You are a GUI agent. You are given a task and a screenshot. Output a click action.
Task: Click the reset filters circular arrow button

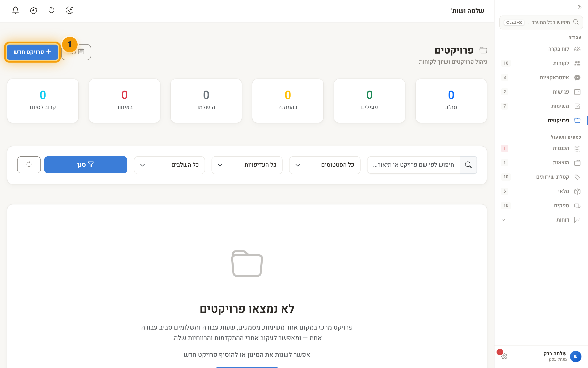(x=29, y=165)
